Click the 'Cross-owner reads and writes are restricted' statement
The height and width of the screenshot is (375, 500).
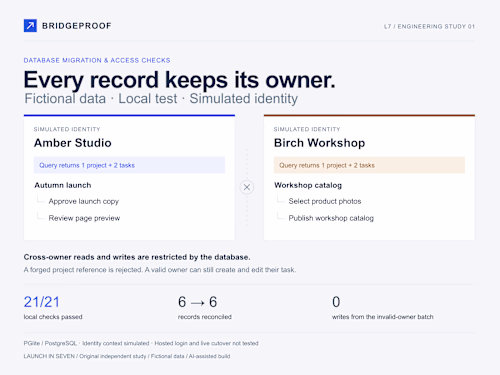tap(137, 257)
